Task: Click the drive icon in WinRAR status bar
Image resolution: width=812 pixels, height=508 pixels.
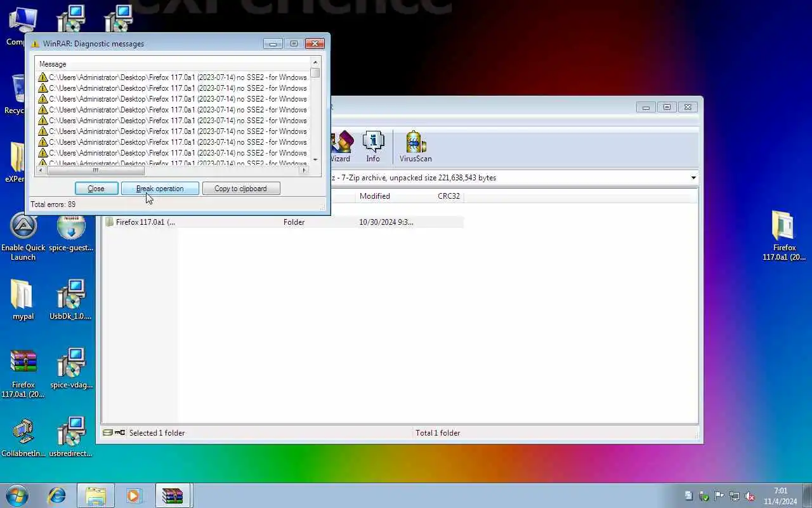Action: (108, 432)
